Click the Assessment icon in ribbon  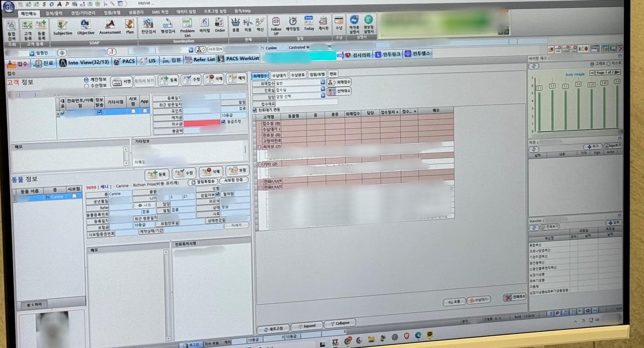pos(110,27)
